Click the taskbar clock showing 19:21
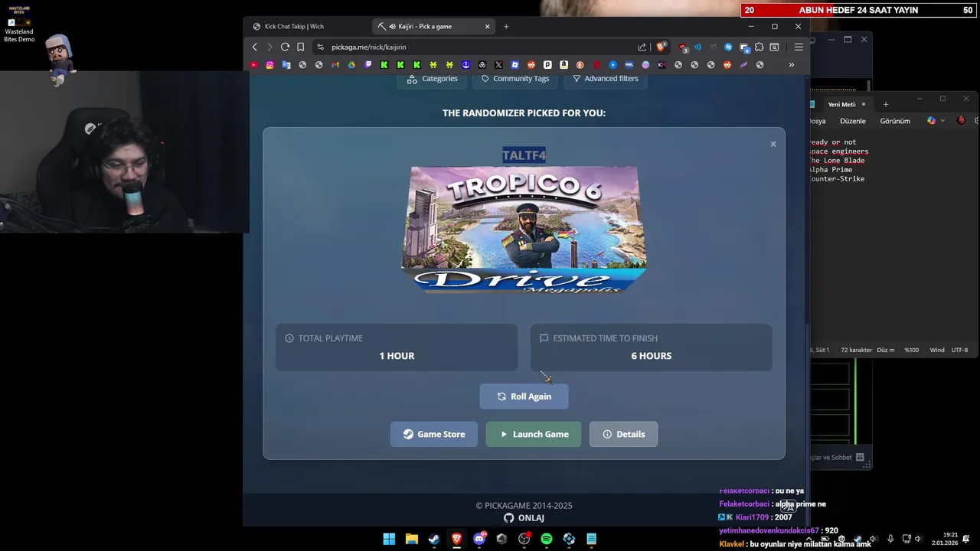 [944, 539]
